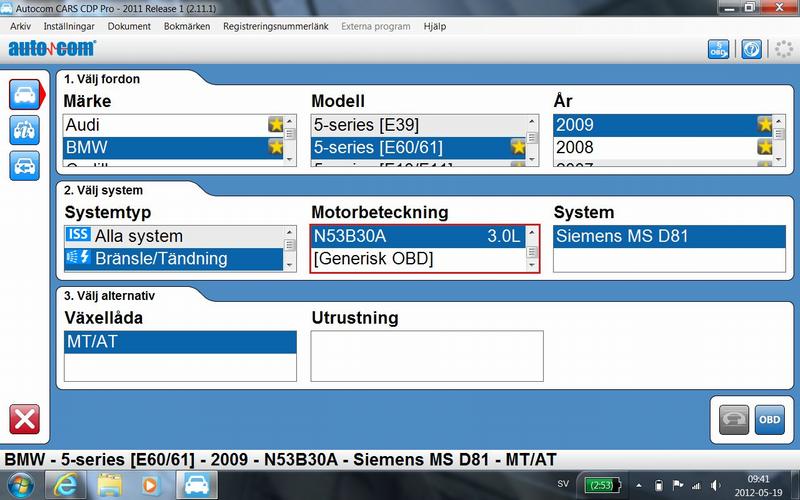Open the OBD icon in top toolbar

pyautogui.click(x=719, y=49)
